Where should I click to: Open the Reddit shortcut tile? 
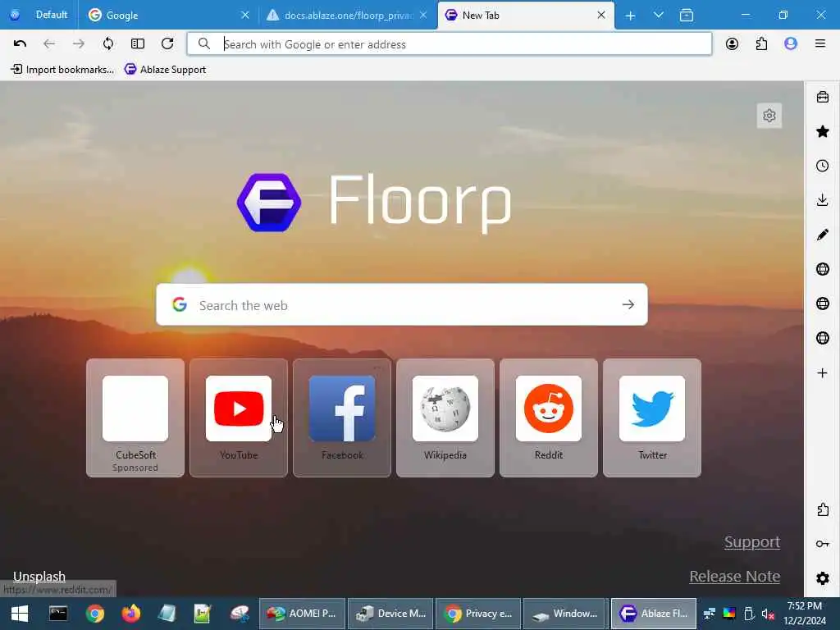point(549,418)
